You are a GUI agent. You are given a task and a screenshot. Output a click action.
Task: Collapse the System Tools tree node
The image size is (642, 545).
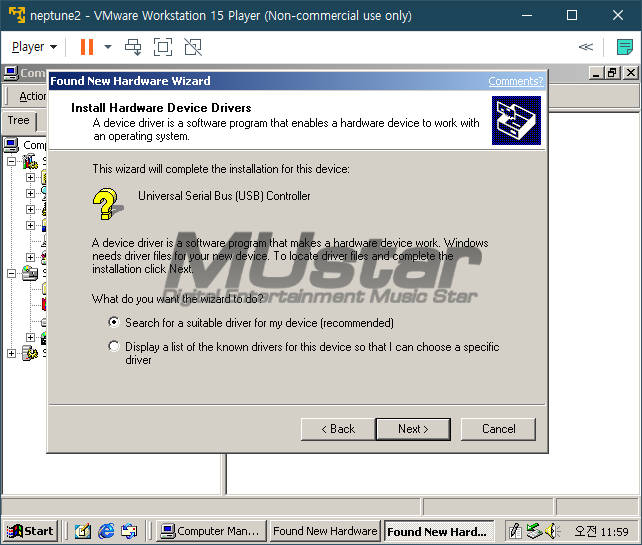12,161
